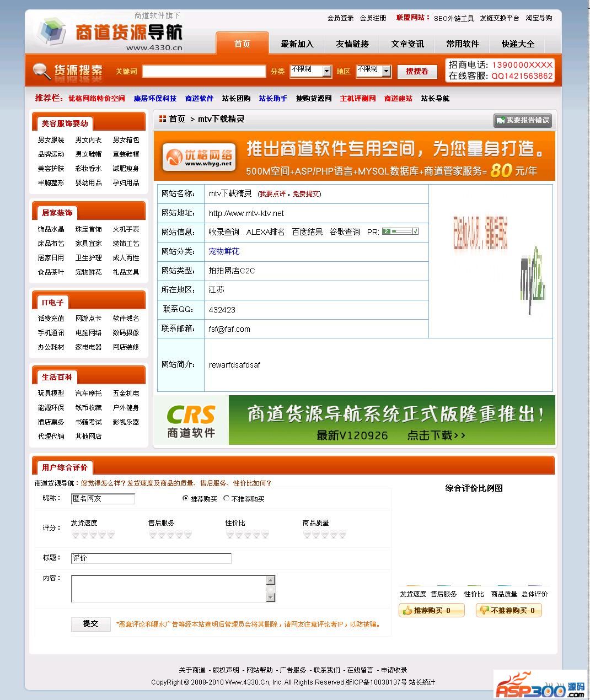The height and width of the screenshot is (700, 590).
Task: Open the 快递大全 tab
Action: click(518, 44)
